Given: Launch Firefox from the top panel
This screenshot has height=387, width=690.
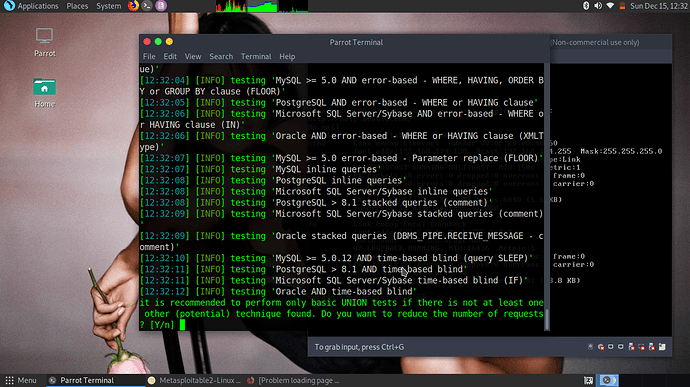Looking at the screenshot, I should [133, 6].
